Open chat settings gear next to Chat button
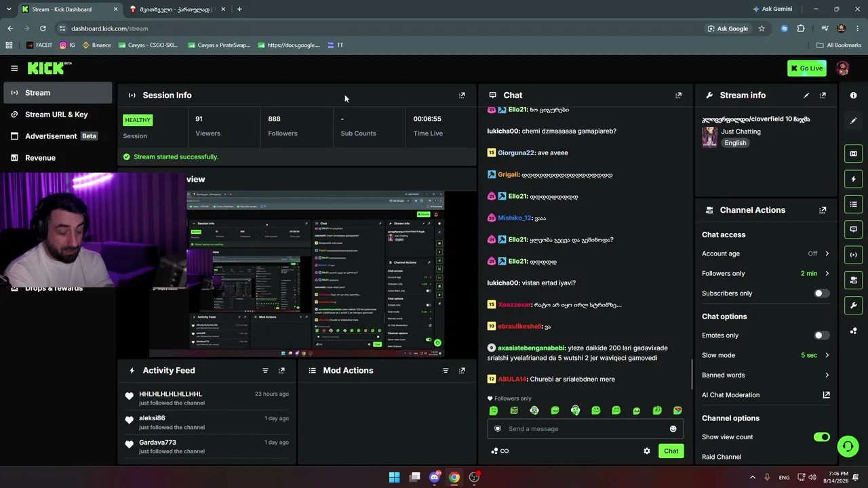The height and width of the screenshot is (488, 868). (647, 451)
